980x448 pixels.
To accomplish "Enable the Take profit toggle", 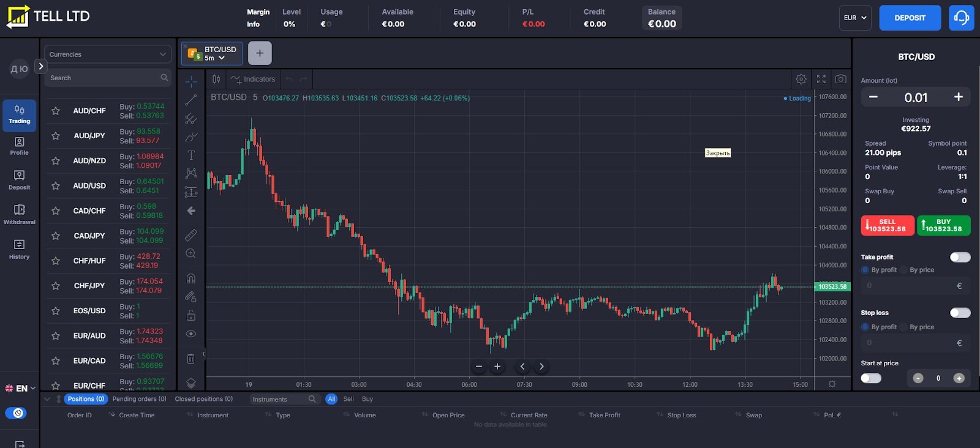I will (x=960, y=257).
